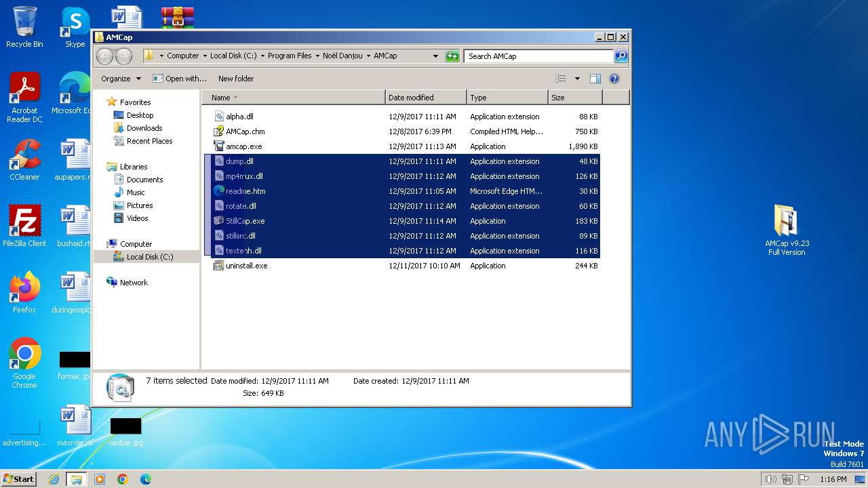Click the volume speaker tray icon

pyautogui.click(x=770, y=479)
